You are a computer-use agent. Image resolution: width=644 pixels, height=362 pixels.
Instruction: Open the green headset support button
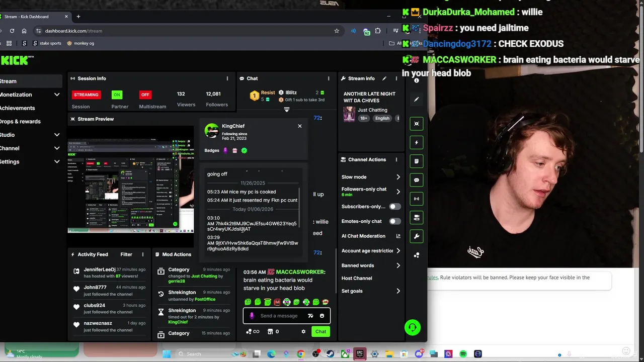point(413,328)
